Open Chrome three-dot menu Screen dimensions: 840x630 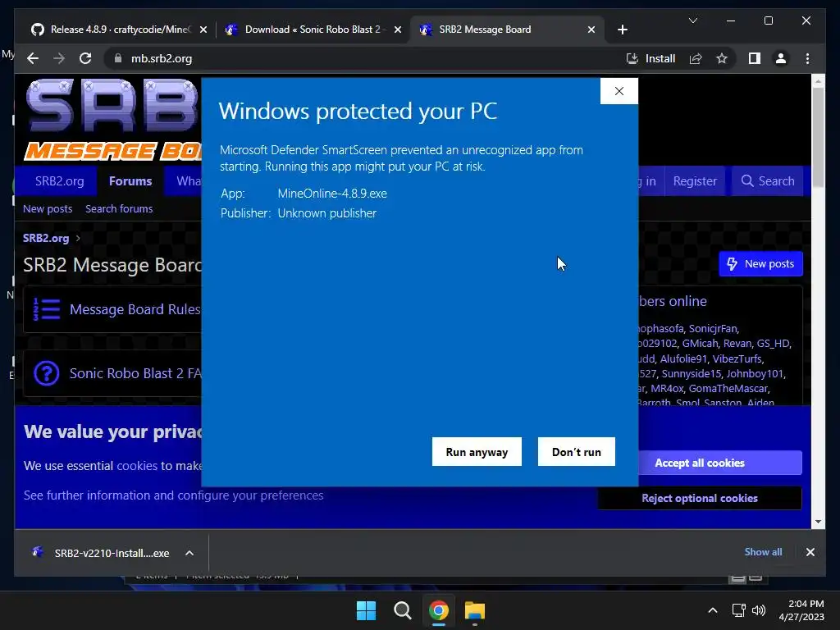click(x=807, y=58)
